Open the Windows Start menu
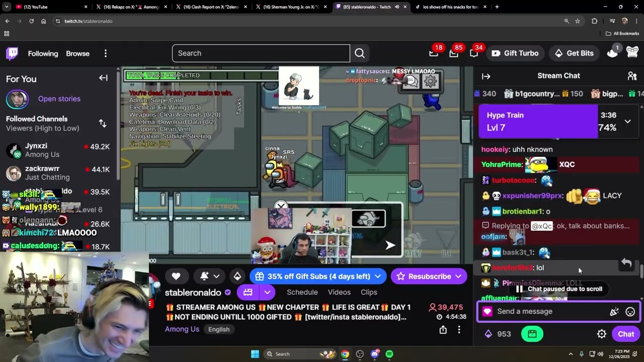Screen dimensions: 644x362 point(255,354)
